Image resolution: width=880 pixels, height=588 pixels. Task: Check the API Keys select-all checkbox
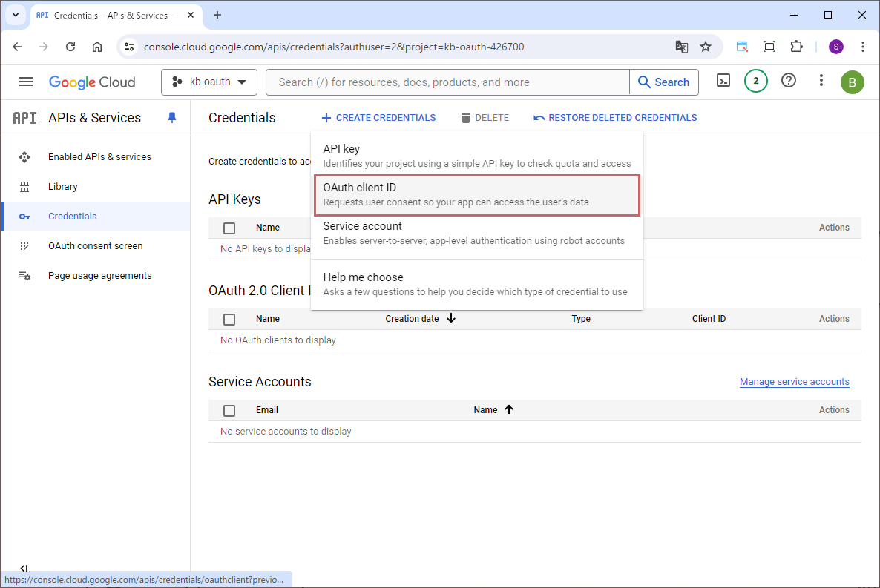tap(229, 228)
